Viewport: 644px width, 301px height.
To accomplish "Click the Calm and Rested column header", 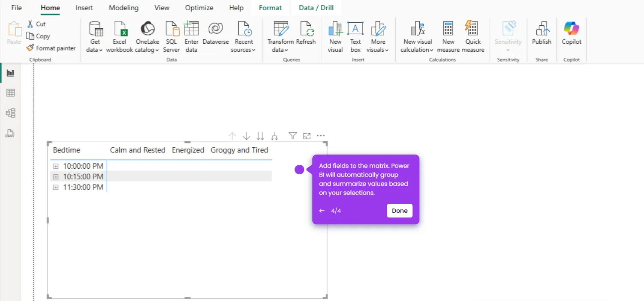I will (138, 150).
